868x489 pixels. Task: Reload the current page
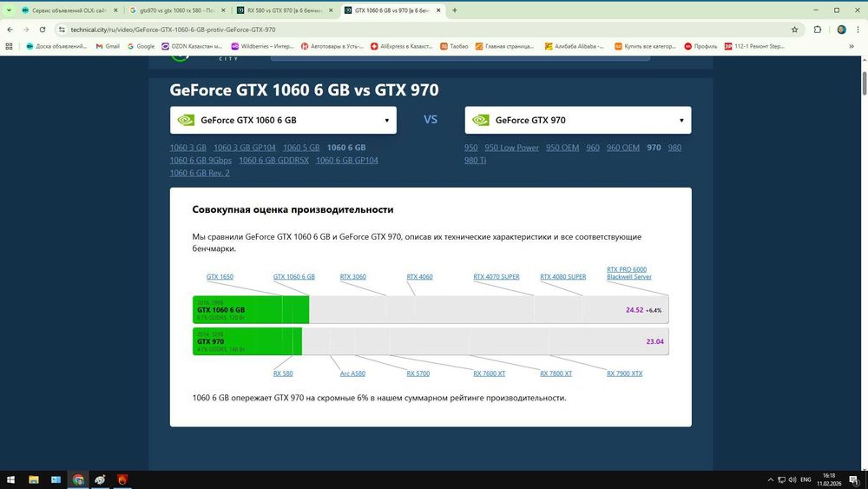42,30
